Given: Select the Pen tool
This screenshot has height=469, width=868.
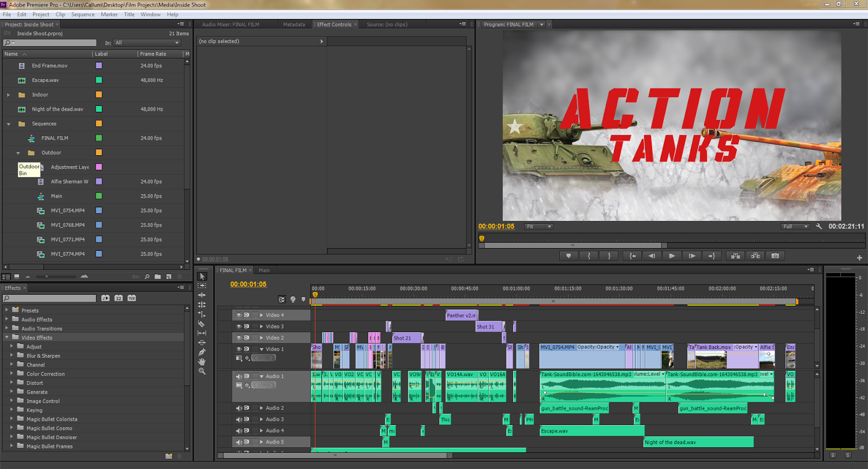Looking at the screenshot, I should (202, 352).
